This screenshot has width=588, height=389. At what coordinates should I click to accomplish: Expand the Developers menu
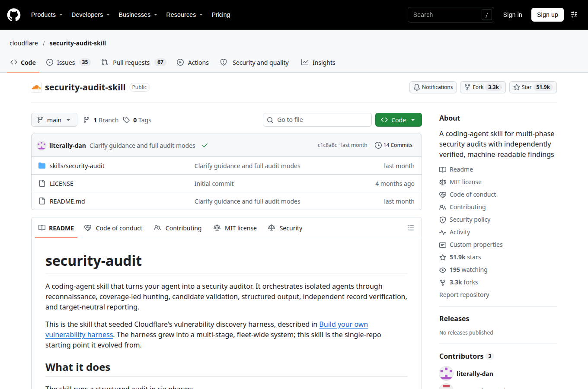point(90,15)
